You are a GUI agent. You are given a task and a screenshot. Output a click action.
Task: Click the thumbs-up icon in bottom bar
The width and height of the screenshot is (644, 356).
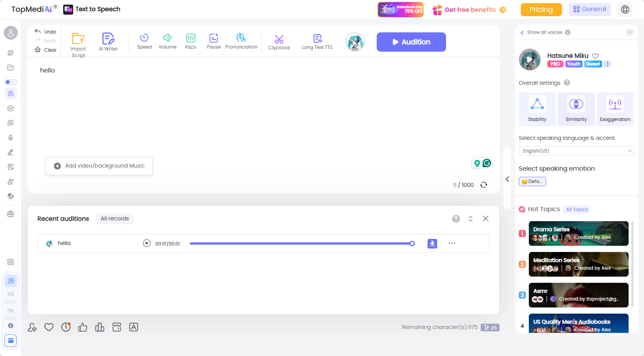click(83, 327)
